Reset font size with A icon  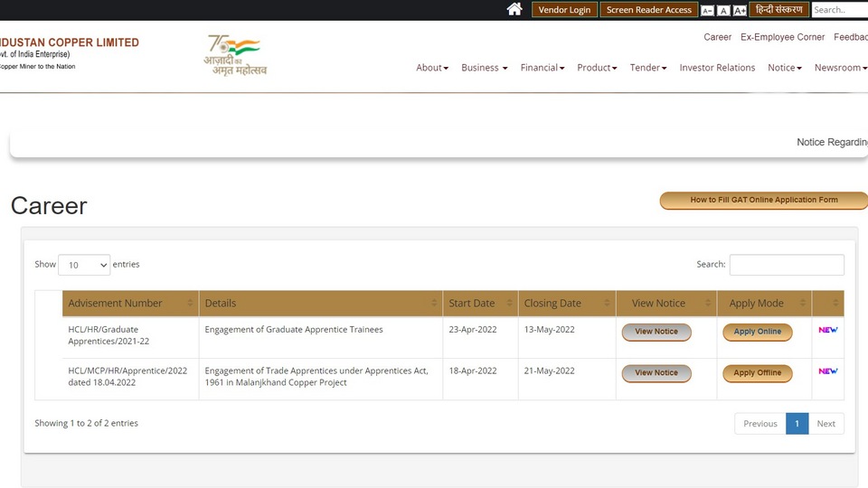pos(723,11)
